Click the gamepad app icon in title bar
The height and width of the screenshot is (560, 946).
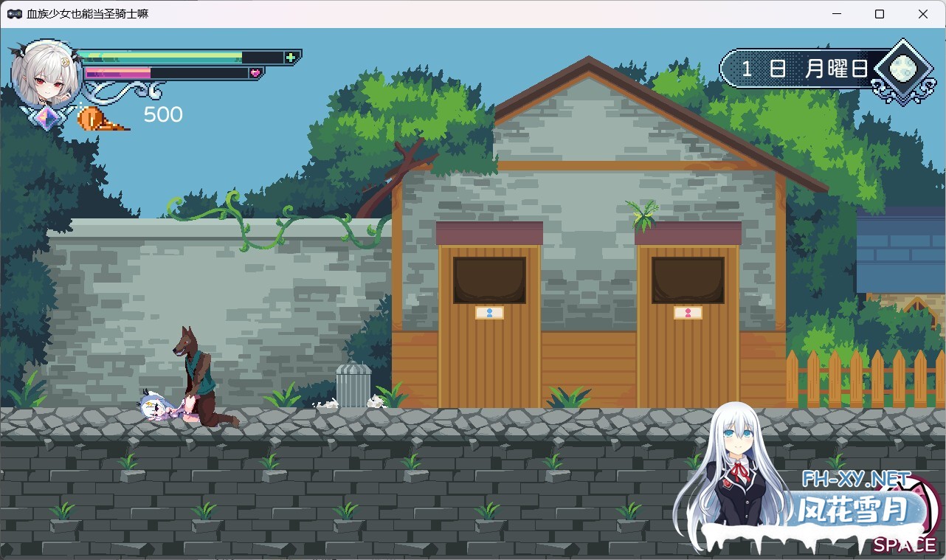click(x=14, y=14)
